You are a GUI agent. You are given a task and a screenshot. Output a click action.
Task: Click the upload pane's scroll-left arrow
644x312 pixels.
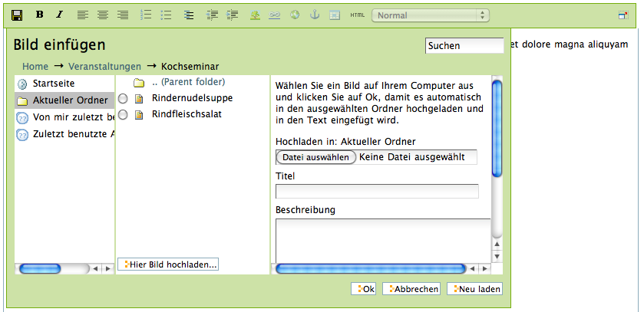(x=473, y=269)
